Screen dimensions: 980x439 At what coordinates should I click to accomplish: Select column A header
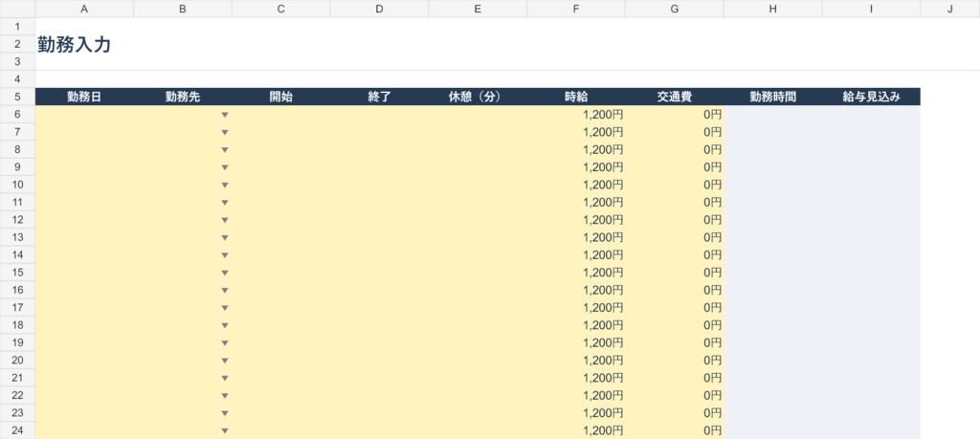[84, 9]
